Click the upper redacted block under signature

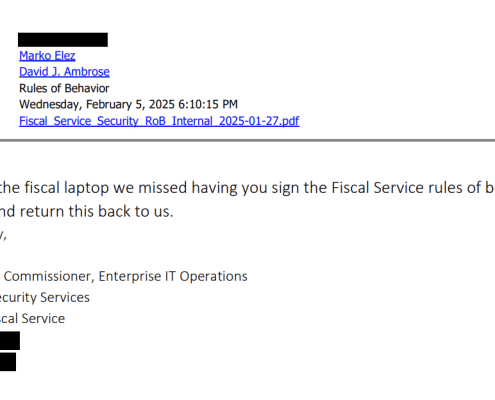(10, 341)
